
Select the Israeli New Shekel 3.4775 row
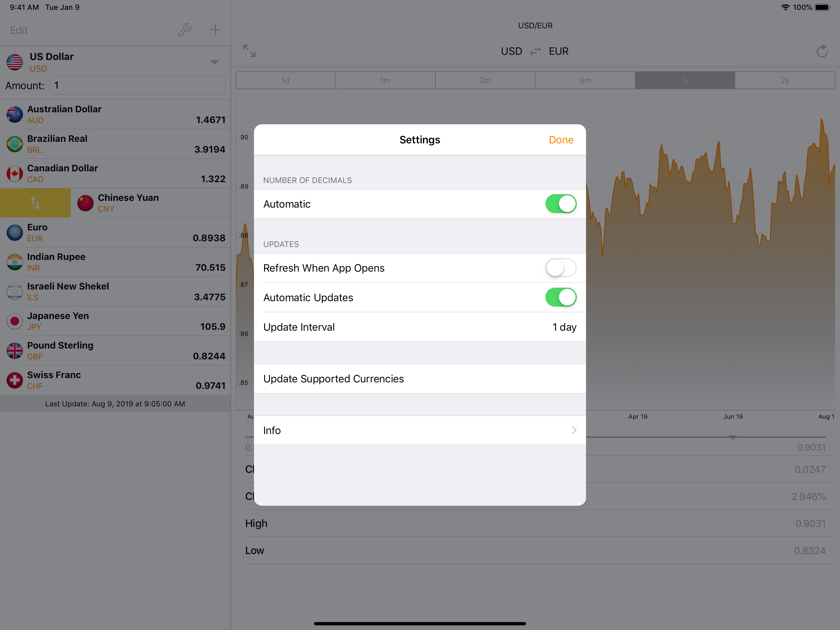tap(115, 292)
